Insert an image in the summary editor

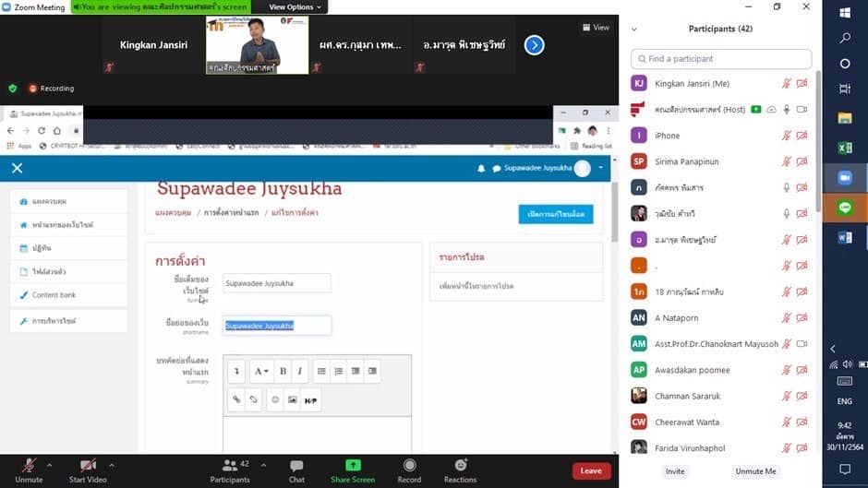coord(292,399)
